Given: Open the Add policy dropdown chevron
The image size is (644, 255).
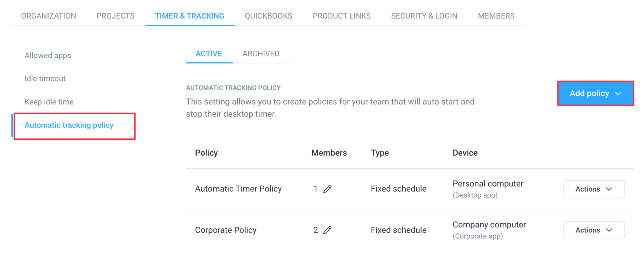Looking at the screenshot, I should coord(618,93).
